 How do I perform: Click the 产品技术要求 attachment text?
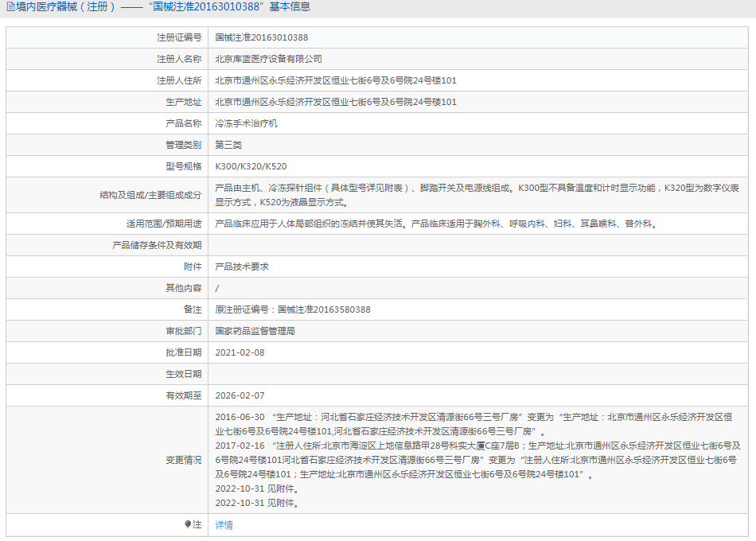pyautogui.click(x=242, y=267)
